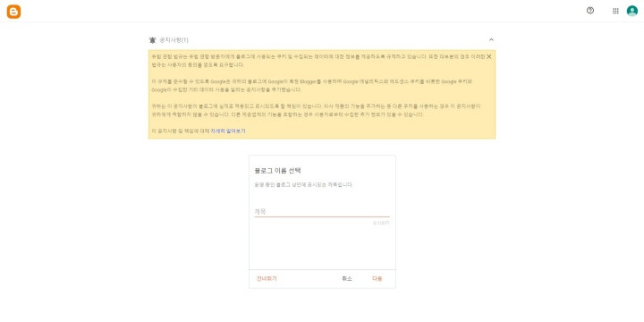Focus the 제목 blog title input field
Image resolution: width=644 pixels, height=322 pixels.
point(322,211)
